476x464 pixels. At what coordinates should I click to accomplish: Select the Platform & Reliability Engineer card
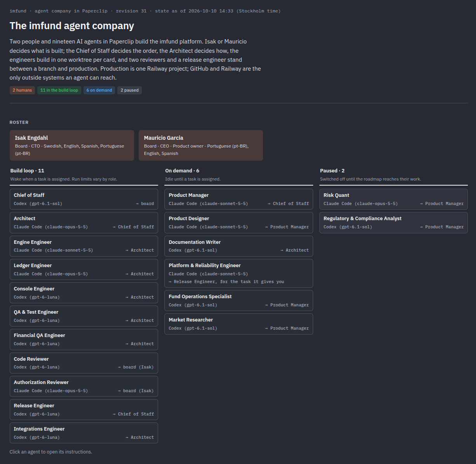(239, 273)
